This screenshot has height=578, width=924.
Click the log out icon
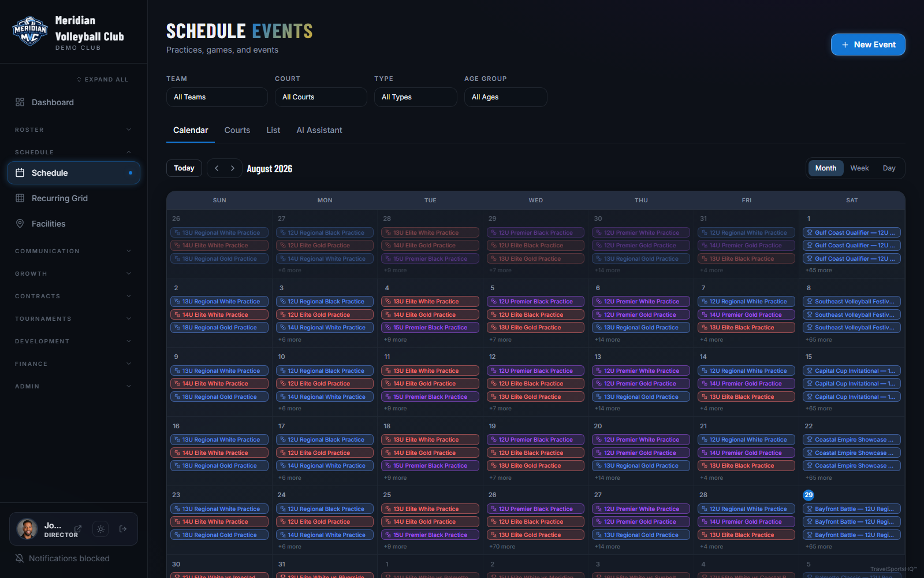pos(123,529)
